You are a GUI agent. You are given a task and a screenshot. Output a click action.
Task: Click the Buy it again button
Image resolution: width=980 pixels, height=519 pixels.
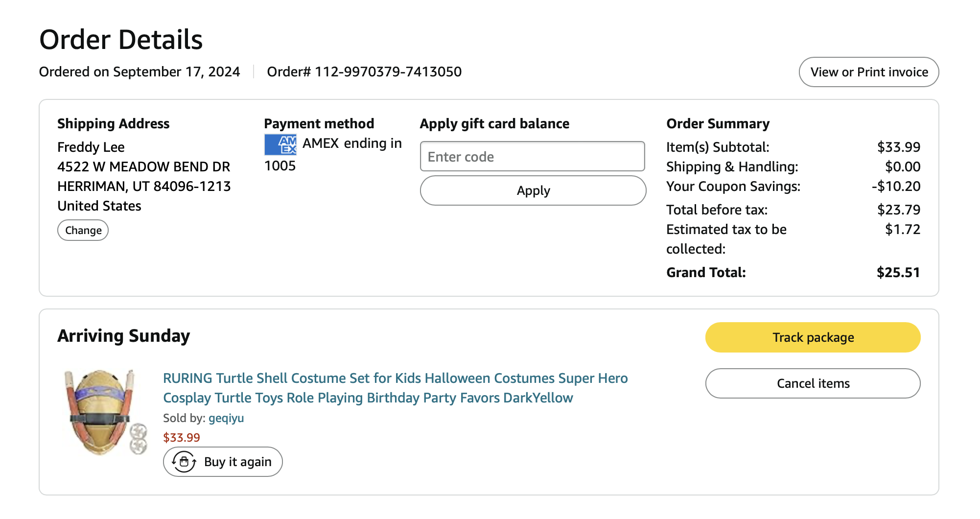click(x=223, y=462)
